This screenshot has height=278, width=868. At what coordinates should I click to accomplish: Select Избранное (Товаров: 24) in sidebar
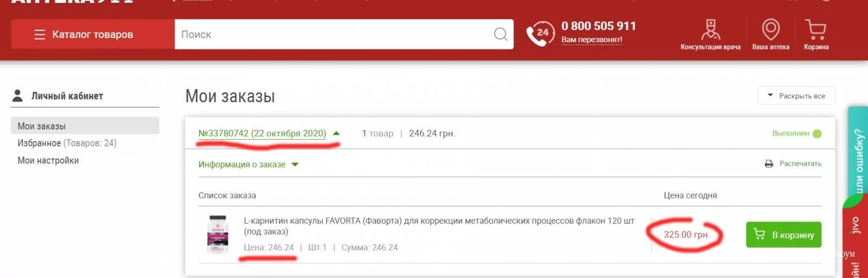67,143
